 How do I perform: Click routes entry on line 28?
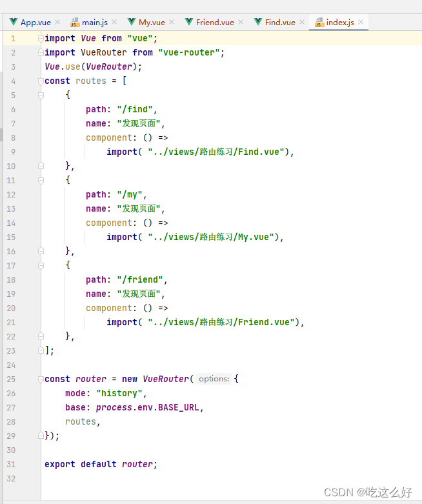coord(81,421)
